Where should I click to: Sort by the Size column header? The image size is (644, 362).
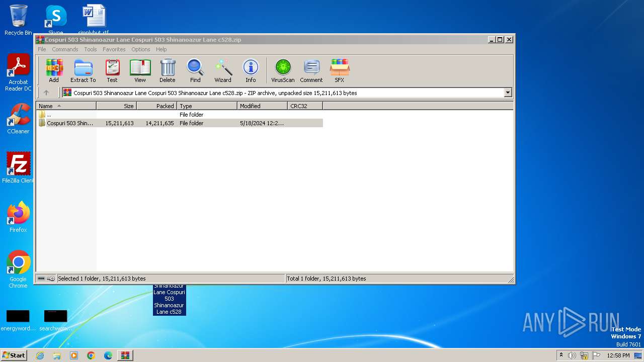click(116, 106)
